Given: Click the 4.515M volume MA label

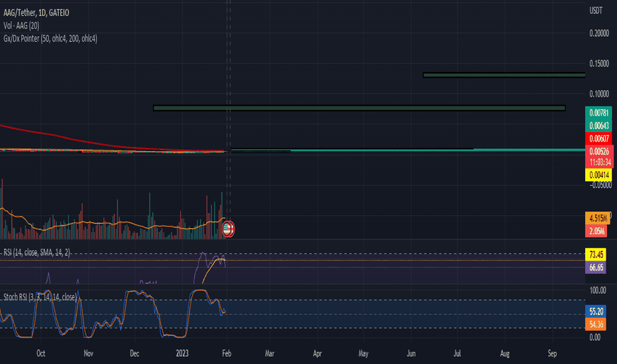Looking at the screenshot, I should pos(598,218).
